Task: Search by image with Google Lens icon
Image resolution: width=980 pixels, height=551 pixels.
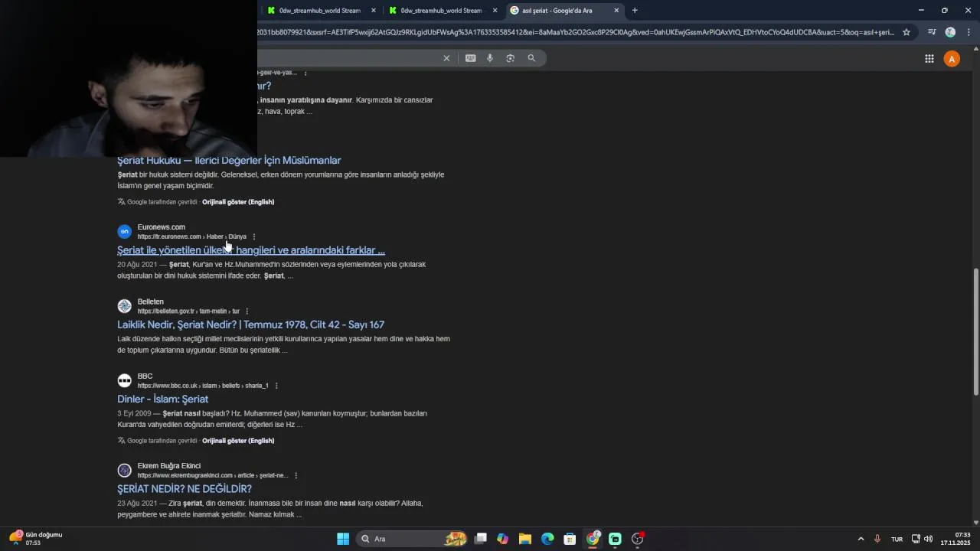Action: tap(511, 58)
